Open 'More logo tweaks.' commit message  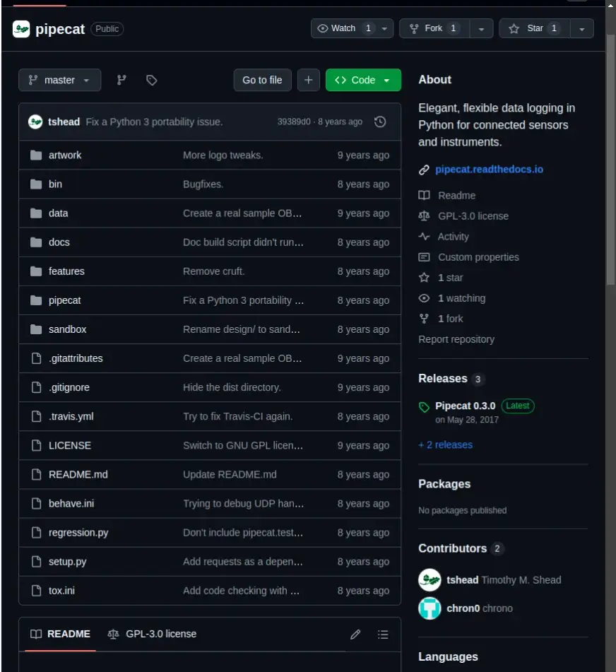pos(223,155)
